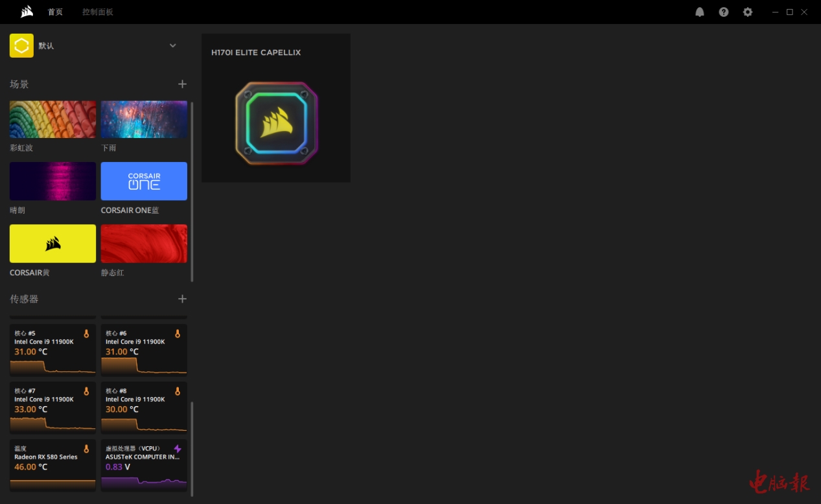Image resolution: width=821 pixels, height=504 pixels.
Task: Add a new sensor with plus icon
Action: coord(182,299)
